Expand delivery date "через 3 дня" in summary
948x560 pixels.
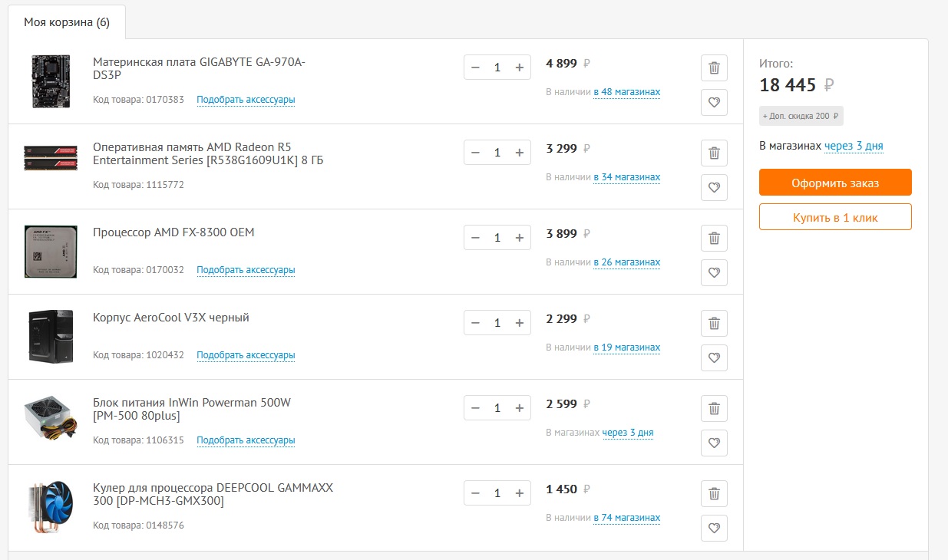coord(854,146)
